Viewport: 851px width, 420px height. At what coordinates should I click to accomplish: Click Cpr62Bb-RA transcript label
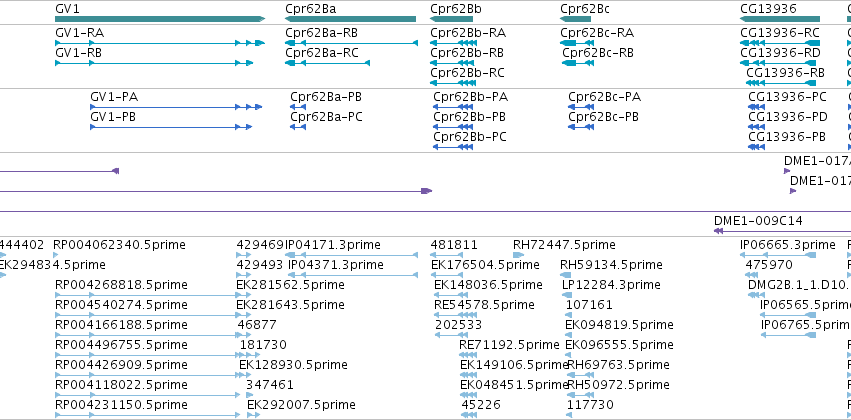468,33
